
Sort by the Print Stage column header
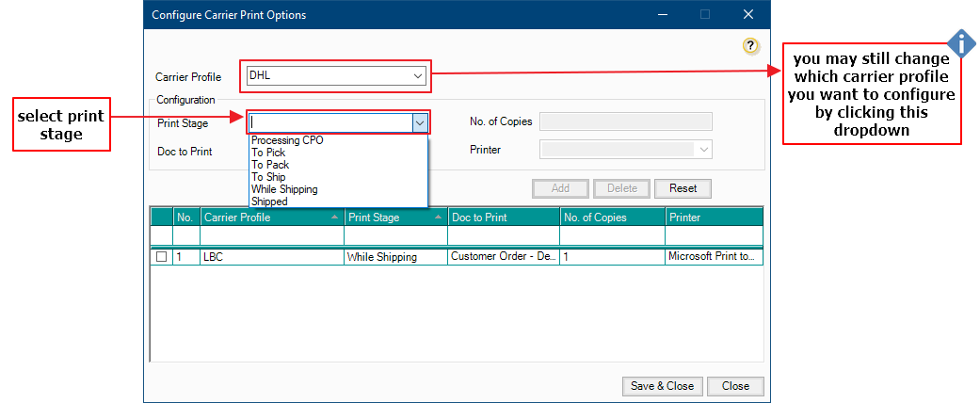pos(395,218)
